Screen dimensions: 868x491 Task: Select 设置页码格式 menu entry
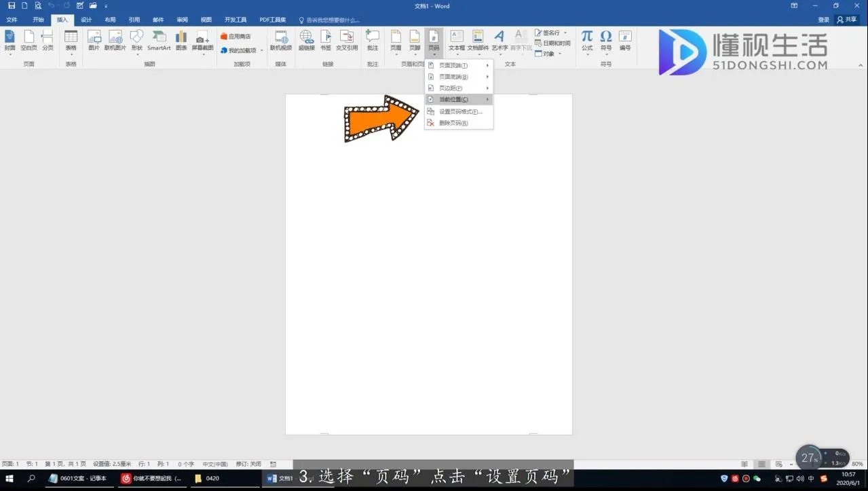click(x=459, y=111)
